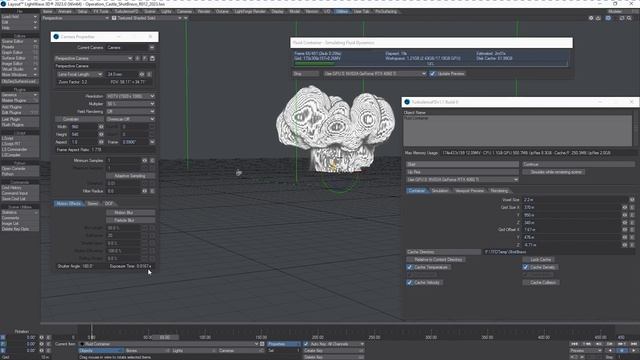Open envelope icon for Grid Size X

(624, 207)
